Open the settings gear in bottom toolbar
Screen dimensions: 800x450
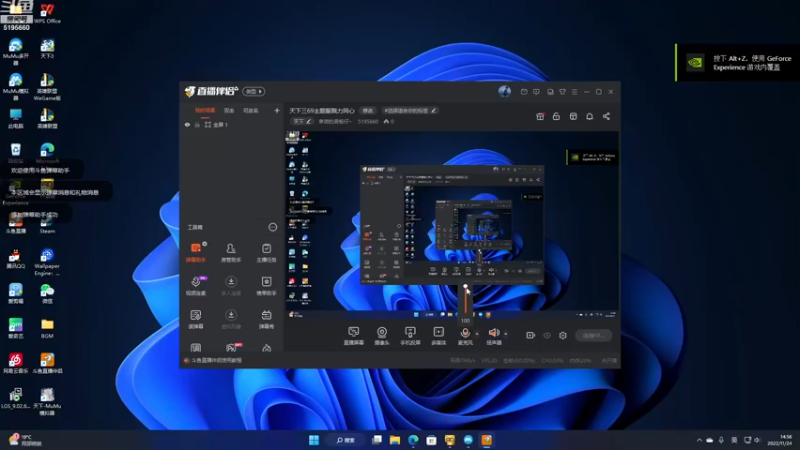pos(563,335)
